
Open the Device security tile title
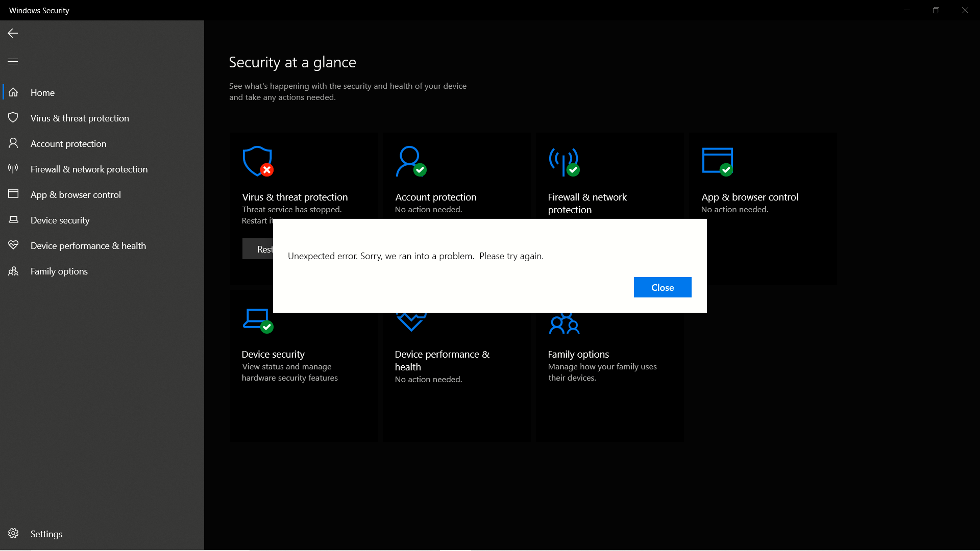click(273, 354)
